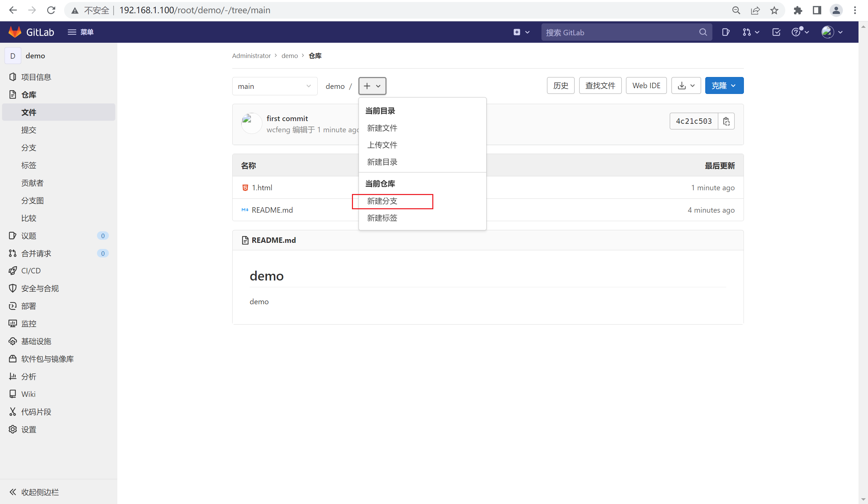
Task: Open the main branch selector dropdown
Action: (x=275, y=86)
